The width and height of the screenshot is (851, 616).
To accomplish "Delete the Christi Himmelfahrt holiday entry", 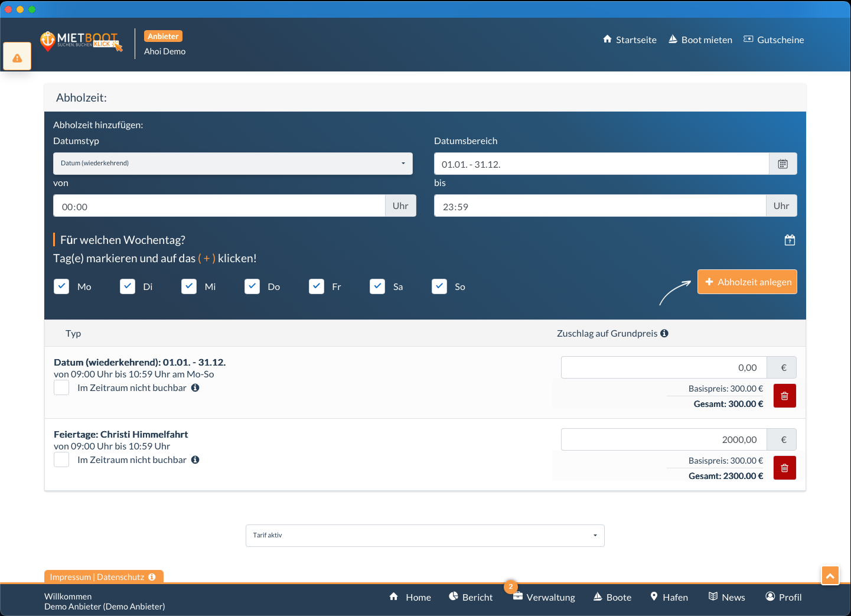I will pyautogui.click(x=784, y=468).
